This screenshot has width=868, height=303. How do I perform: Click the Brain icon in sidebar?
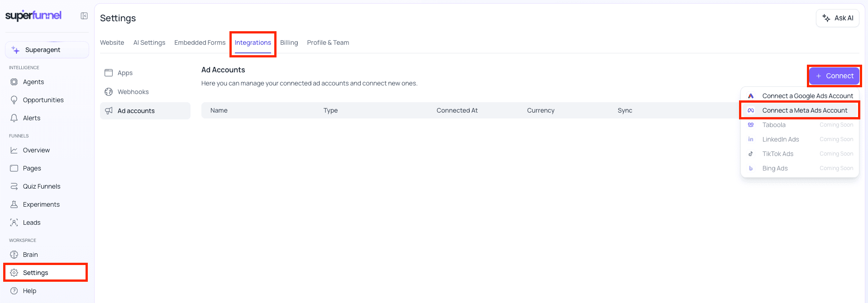(14, 255)
